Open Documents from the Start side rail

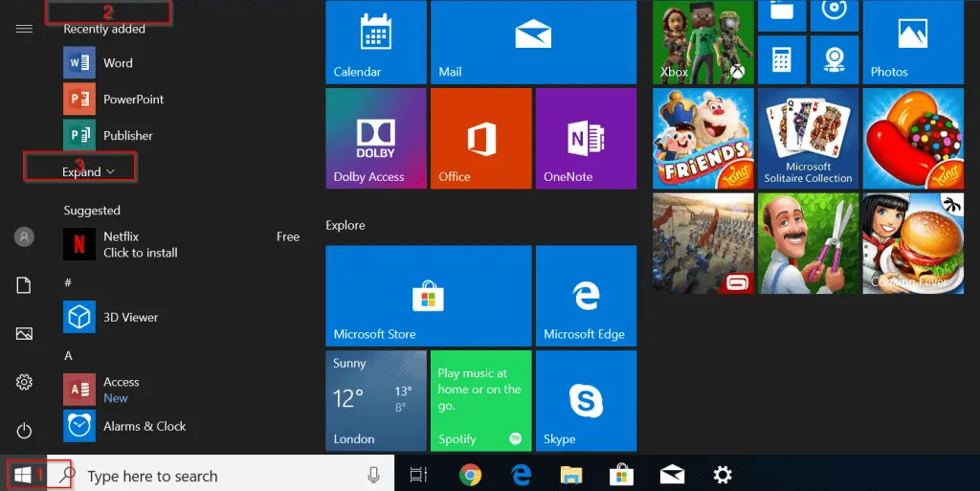click(24, 285)
